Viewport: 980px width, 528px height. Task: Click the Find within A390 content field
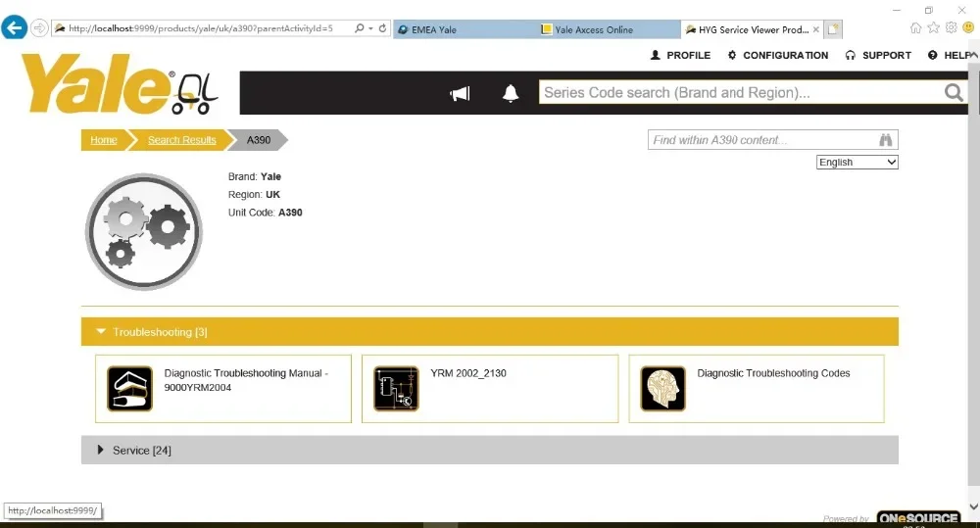coord(762,140)
